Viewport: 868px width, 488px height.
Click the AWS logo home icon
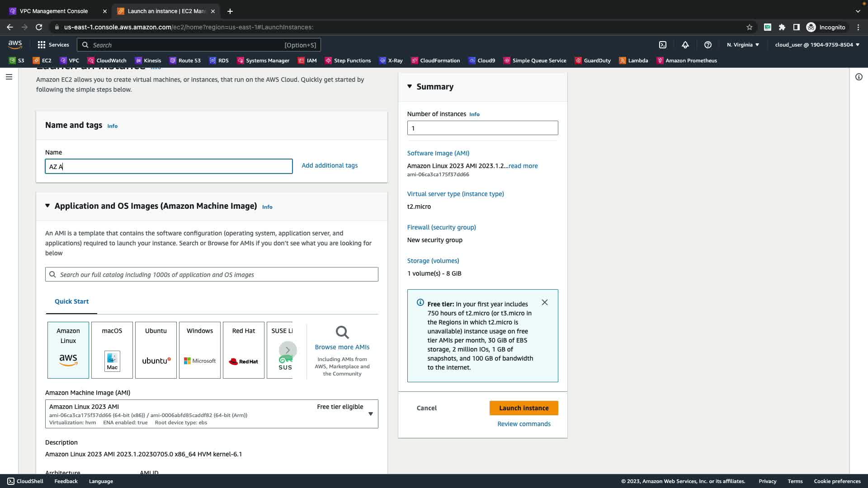15,44
